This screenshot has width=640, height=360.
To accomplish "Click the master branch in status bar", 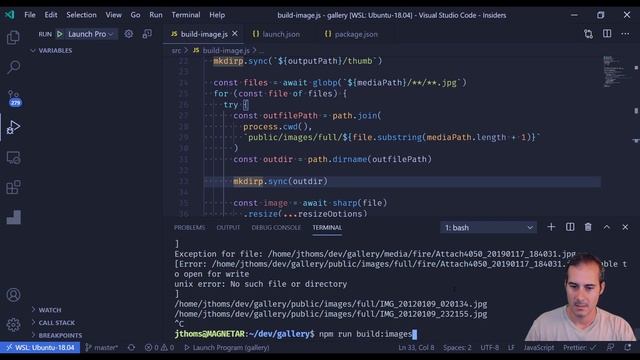I will click(x=102, y=348).
